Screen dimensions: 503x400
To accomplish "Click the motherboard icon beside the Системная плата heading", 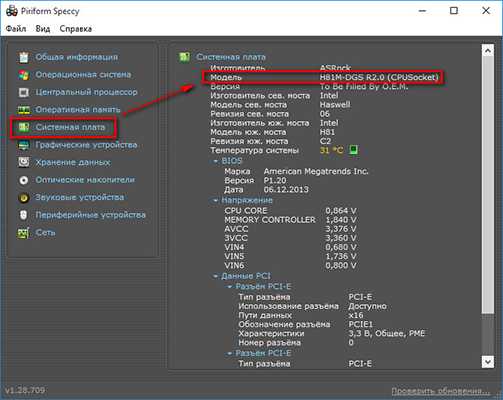I will click(x=184, y=57).
